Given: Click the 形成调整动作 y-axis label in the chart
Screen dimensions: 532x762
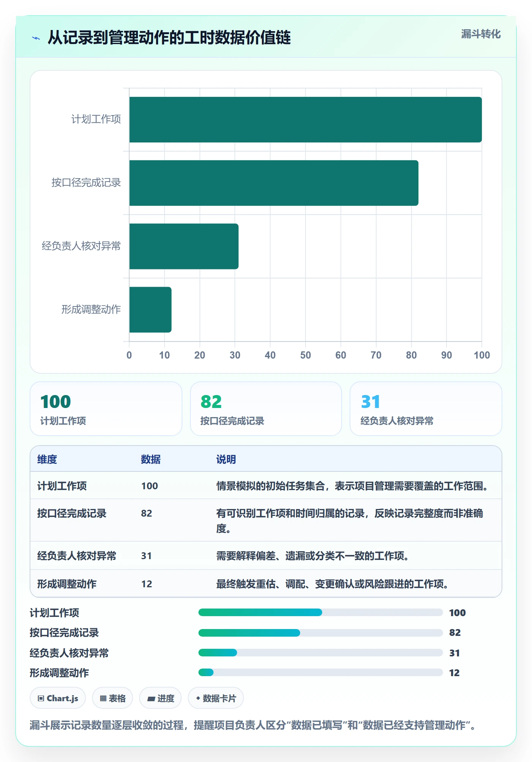Looking at the screenshot, I should pos(91,310).
